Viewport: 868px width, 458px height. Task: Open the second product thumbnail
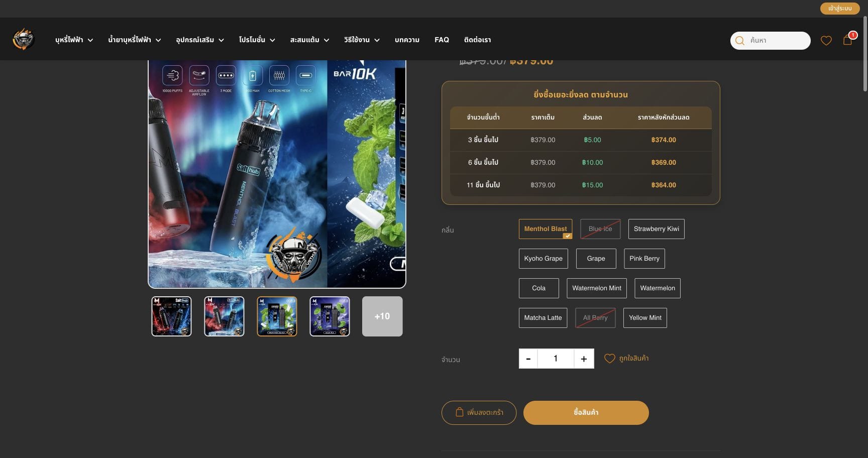(224, 316)
